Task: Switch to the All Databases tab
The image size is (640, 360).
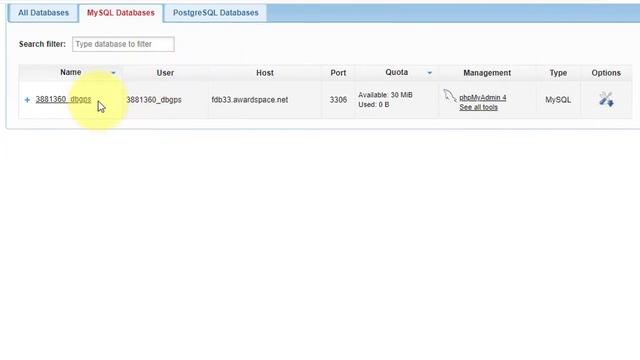Action: click(x=43, y=13)
